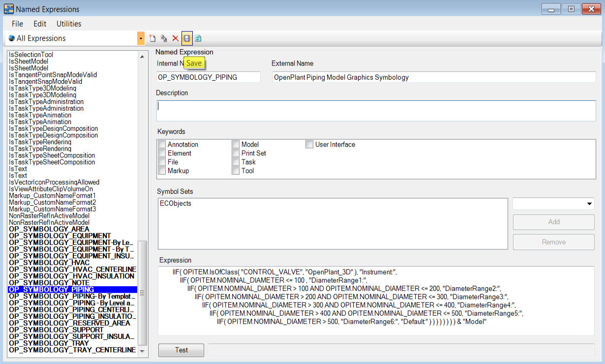Check the Print Set keyword checkbox
605x364 pixels.
pos(236,153)
